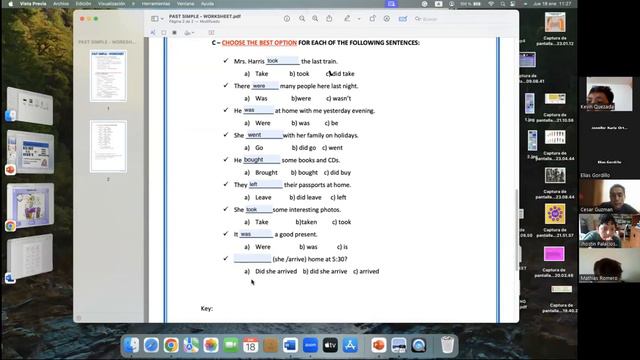The image size is (640, 360).
Task: Launch Safari from the Dock
Action: [x=151, y=345]
